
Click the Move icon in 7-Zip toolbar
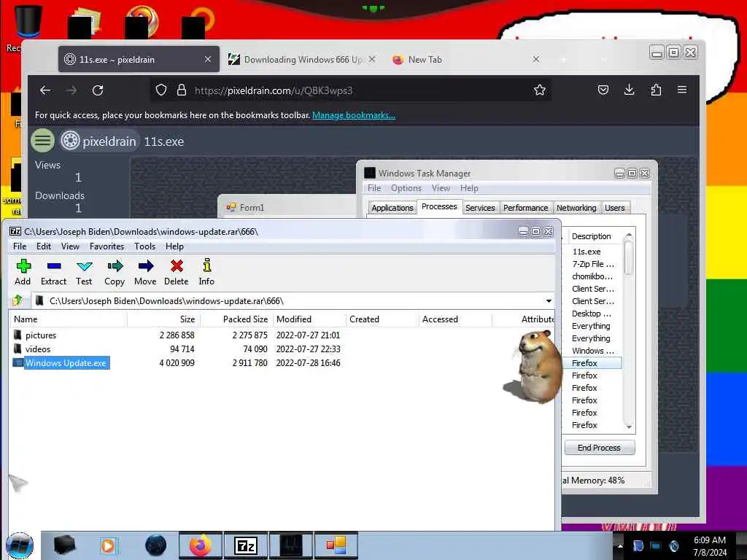click(x=146, y=265)
